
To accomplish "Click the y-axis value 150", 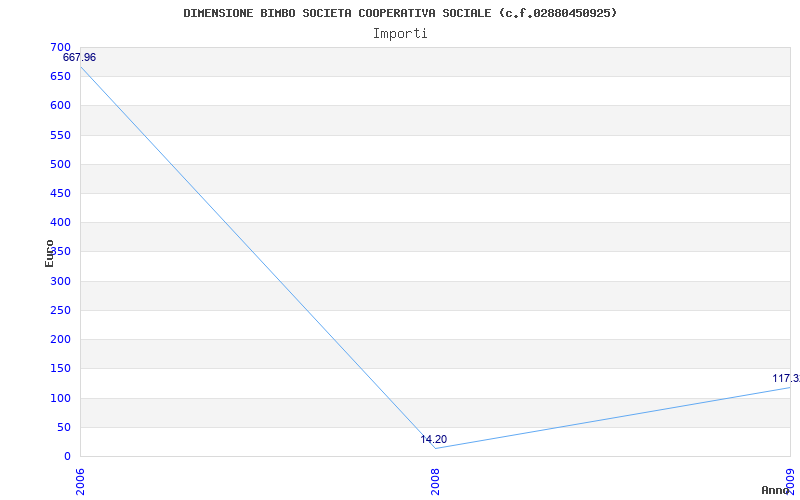I will pos(60,368).
